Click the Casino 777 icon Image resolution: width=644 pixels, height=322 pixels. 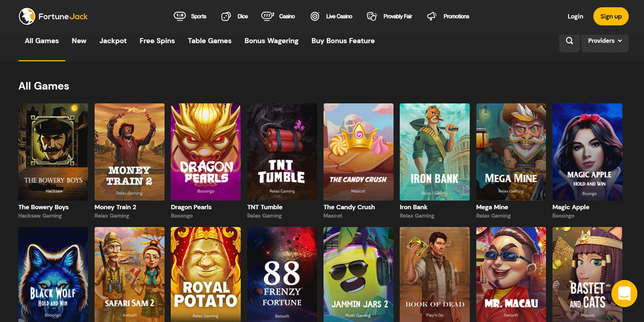point(268,16)
